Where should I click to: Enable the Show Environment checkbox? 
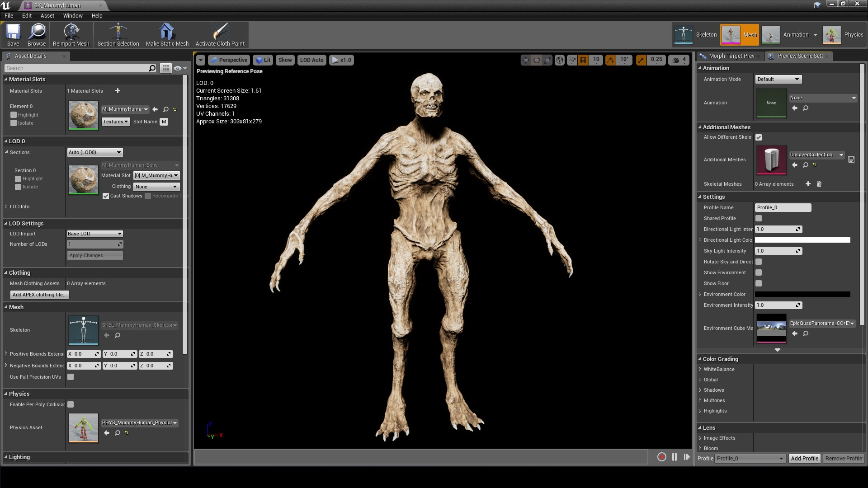pos(759,272)
